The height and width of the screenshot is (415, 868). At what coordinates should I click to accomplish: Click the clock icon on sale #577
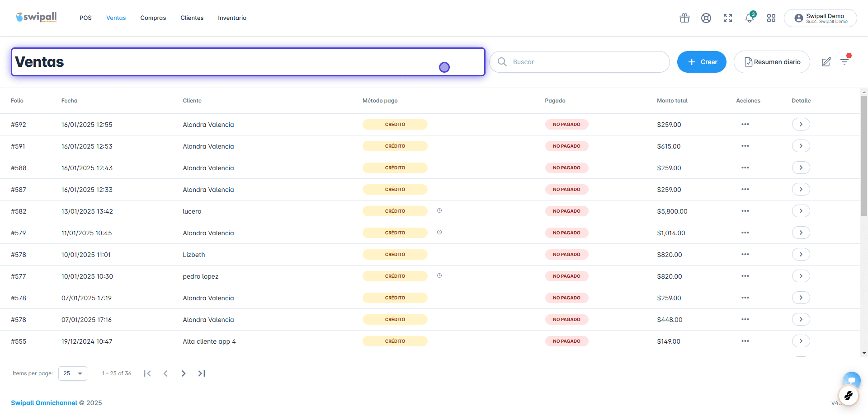(x=439, y=275)
